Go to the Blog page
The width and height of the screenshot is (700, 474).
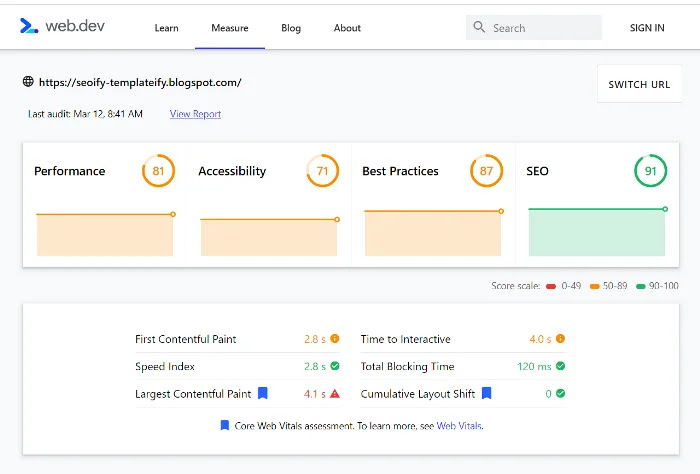pos(291,28)
